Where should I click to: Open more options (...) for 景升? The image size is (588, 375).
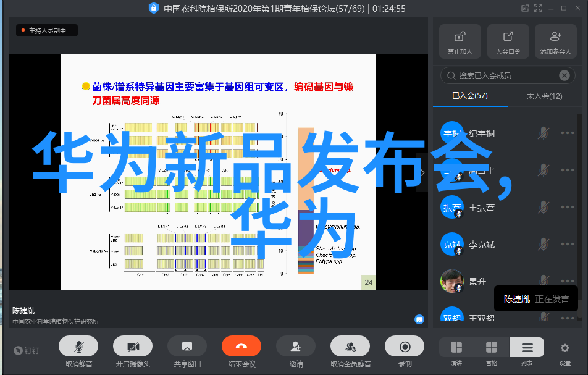click(x=568, y=281)
